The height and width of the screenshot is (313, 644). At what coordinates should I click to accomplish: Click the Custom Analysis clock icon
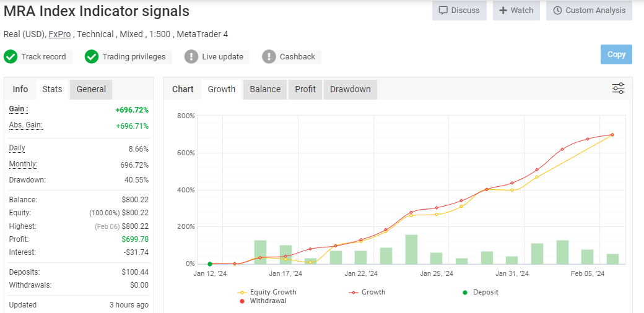click(557, 11)
